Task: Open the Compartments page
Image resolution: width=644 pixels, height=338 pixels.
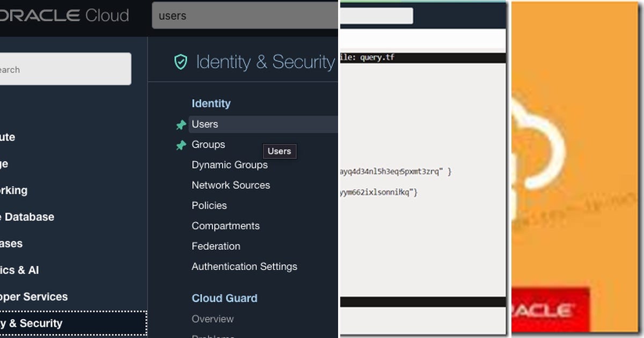Action: coord(226,226)
